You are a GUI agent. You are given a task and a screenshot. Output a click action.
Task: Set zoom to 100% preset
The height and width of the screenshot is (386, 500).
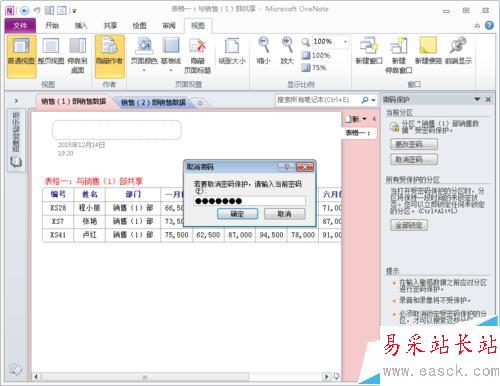[316, 55]
